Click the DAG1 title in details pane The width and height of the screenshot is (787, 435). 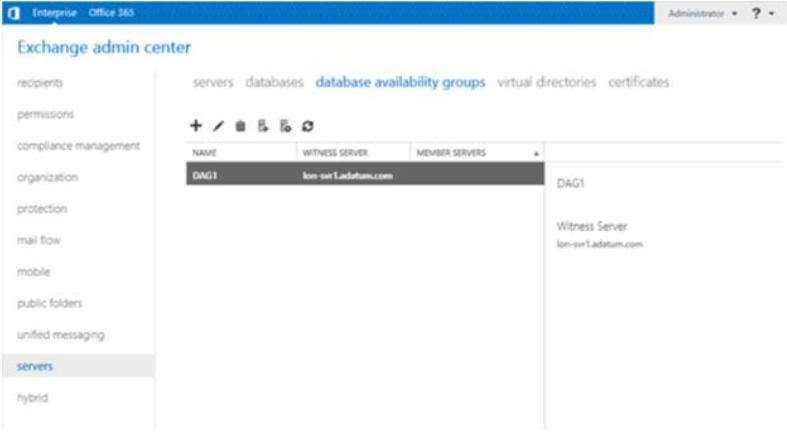pyautogui.click(x=571, y=183)
